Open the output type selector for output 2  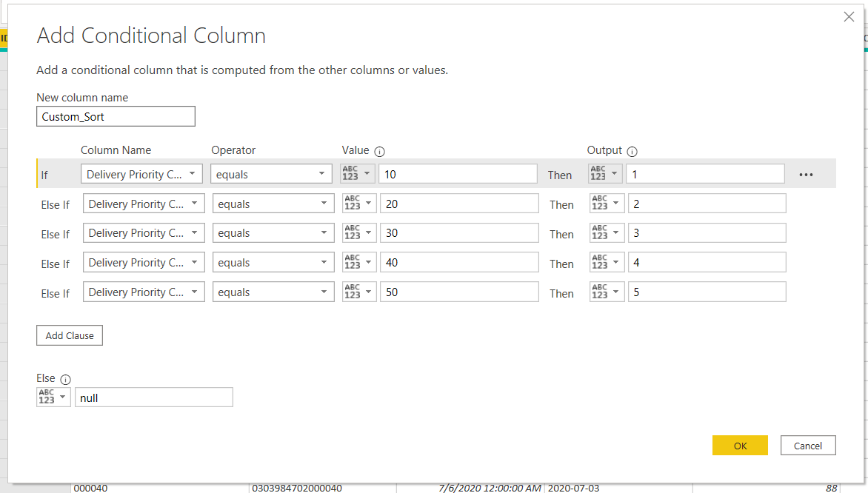click(607, 203)
